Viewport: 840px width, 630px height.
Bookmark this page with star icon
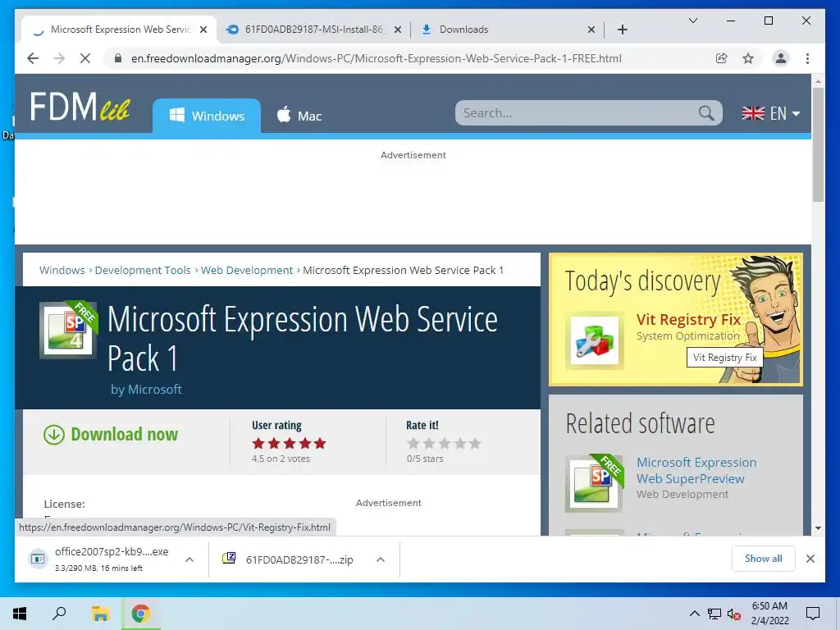click(748, 58)
